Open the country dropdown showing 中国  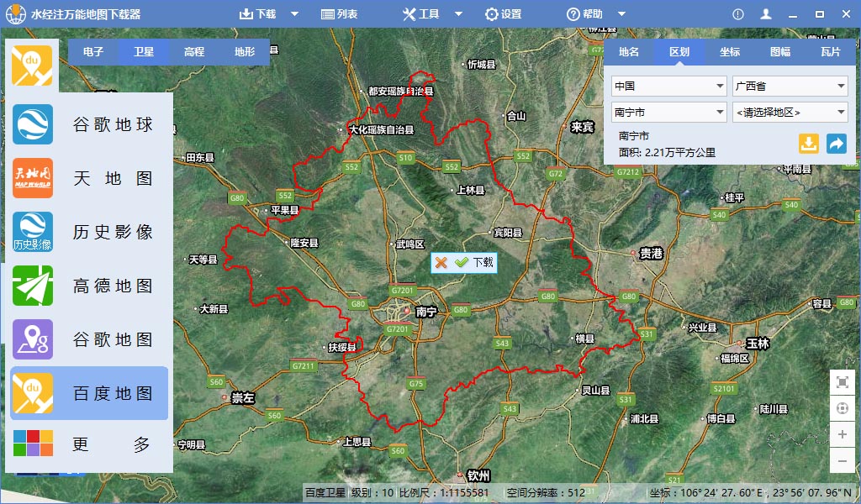tap(668, 86)
